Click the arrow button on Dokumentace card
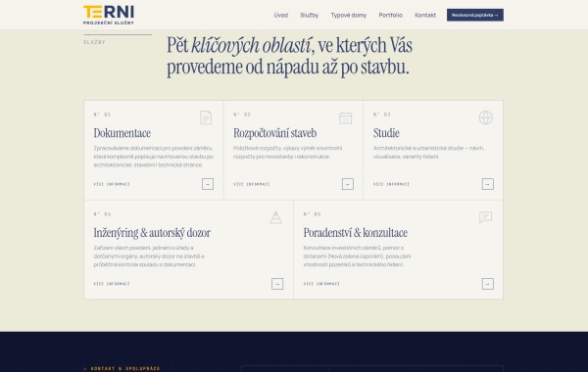 point(208,184)
